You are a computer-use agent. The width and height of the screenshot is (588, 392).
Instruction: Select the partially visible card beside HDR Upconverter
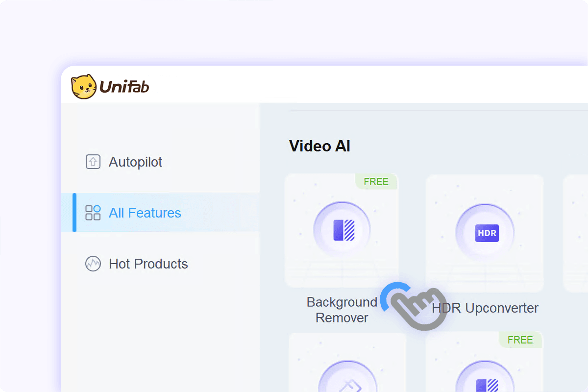coord(576,233)
